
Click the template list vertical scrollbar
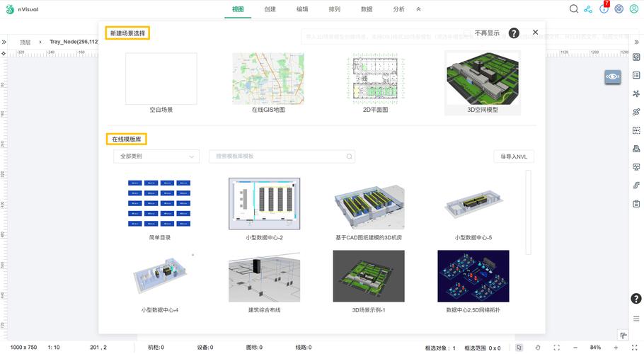click(x=528, y=212)
